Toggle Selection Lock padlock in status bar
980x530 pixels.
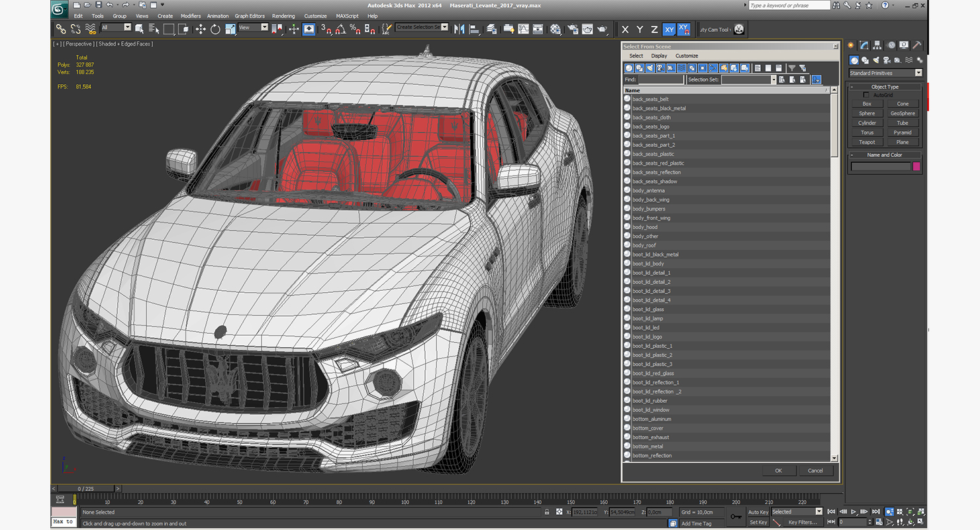click(x=546, y=511)
